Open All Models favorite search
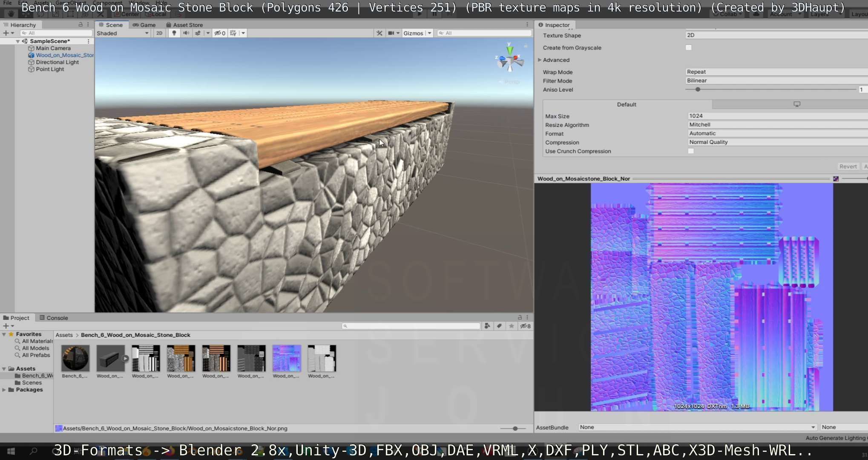This screenshot has width=868, height=460. 36,348
